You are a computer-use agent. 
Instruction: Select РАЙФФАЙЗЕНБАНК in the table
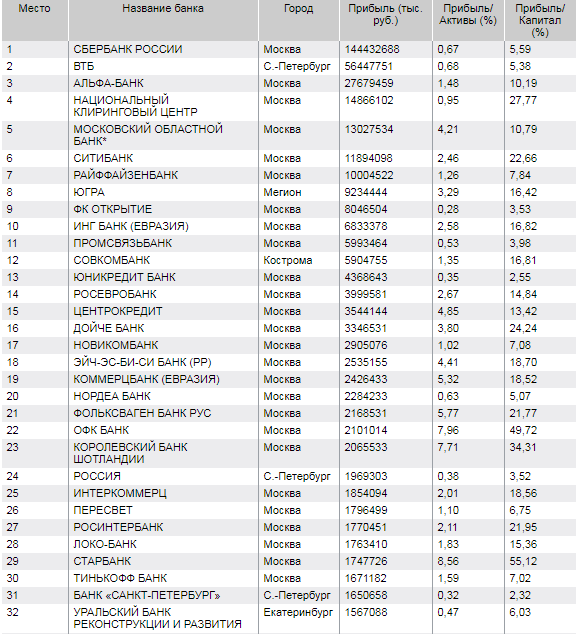click(126, 175)
